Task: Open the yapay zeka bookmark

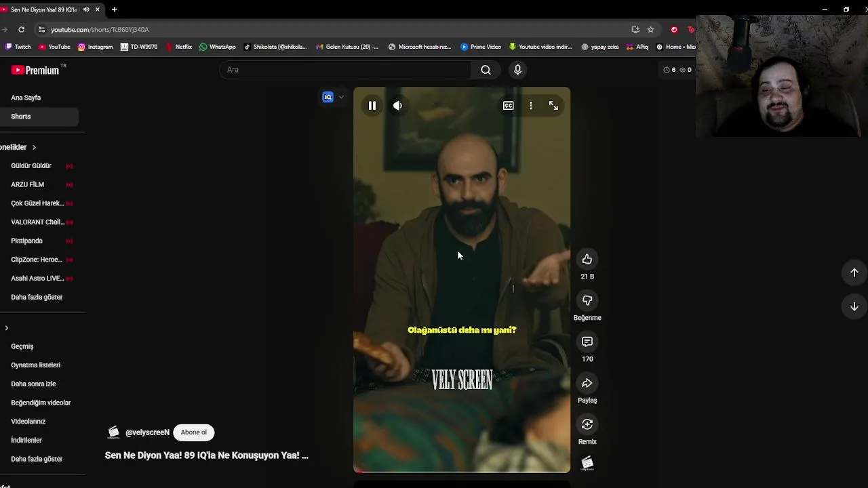Action: tap(600, 47)
